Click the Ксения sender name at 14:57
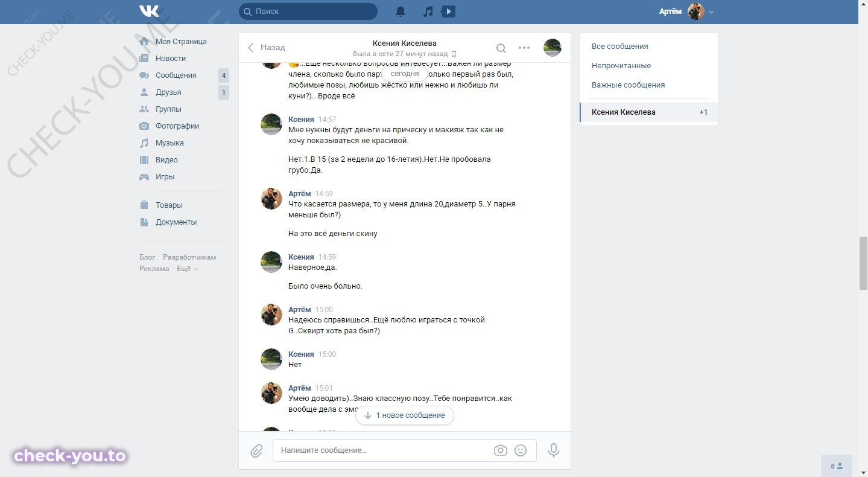The image size is (868, 477). pos(301,120)
